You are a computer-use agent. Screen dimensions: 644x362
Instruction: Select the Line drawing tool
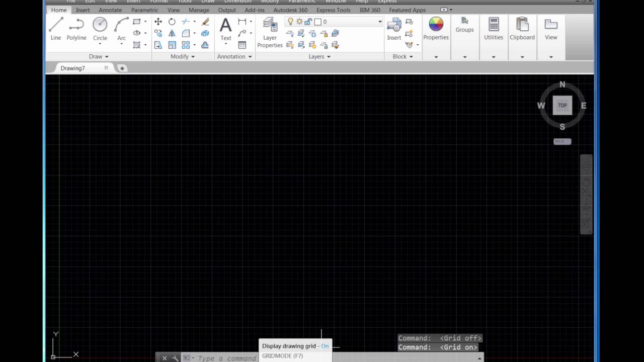(x=56, y=29)
